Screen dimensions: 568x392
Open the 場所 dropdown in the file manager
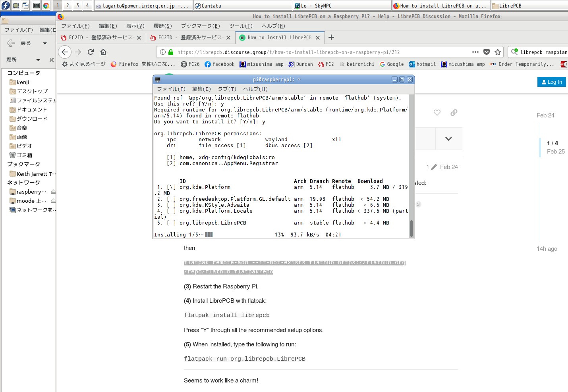click(38, 60)
